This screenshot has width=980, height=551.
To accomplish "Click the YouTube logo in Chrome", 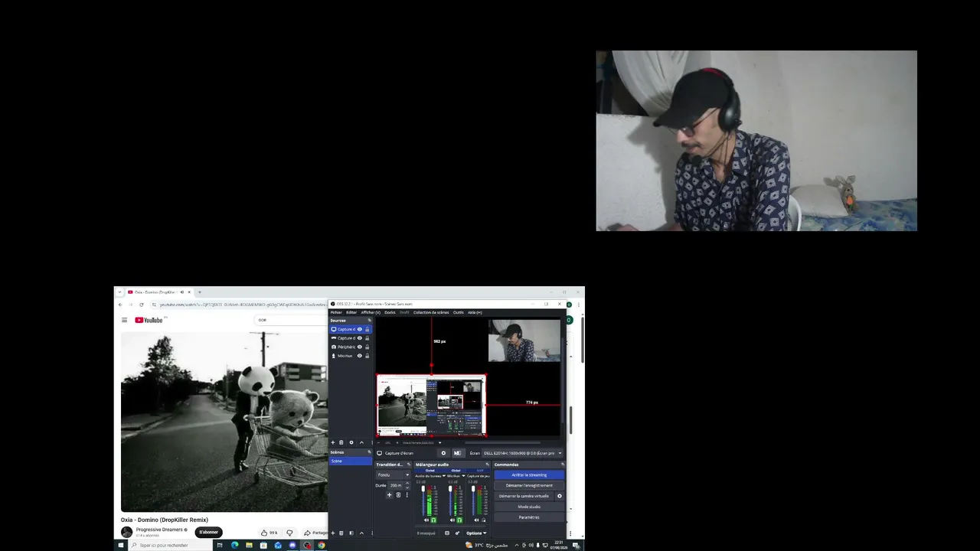I will [149, 320].
